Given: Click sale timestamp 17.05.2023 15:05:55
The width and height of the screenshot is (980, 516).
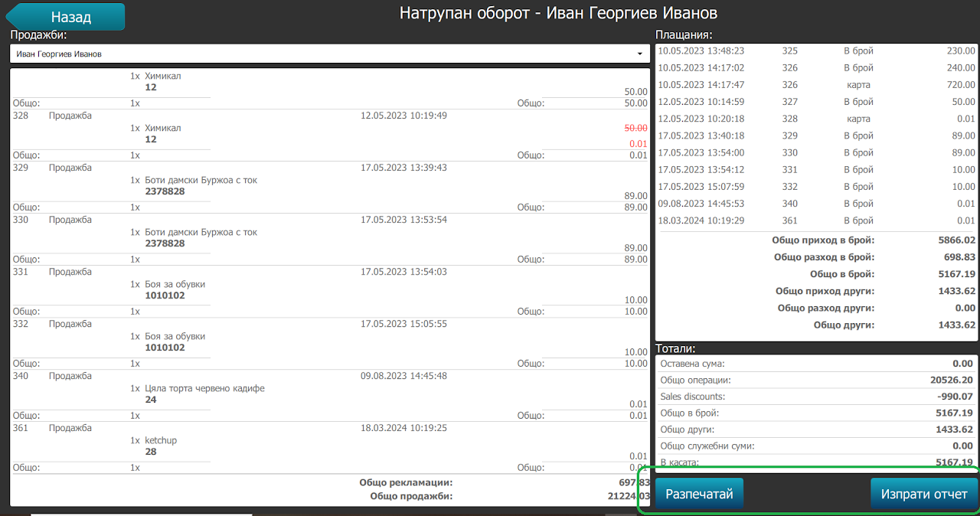Looking at the screenshot, I should pyautogui.click(x=403, y=324).
